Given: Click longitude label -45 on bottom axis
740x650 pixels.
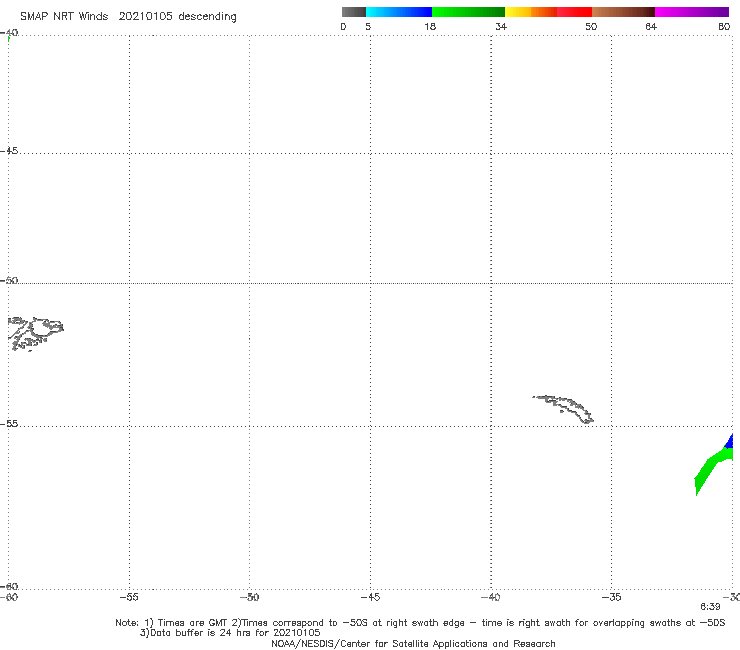Looking at the screenshot, I should [x=370, y=597].
